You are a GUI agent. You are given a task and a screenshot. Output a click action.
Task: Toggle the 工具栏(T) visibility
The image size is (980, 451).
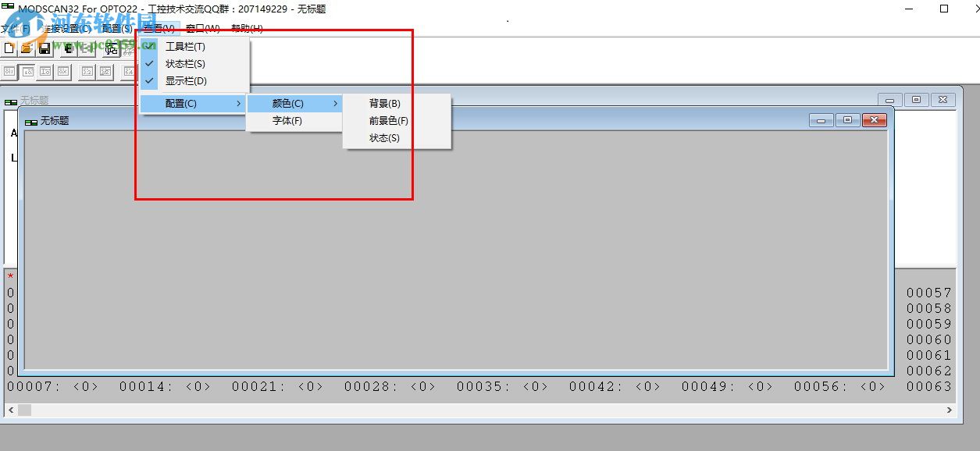pyautogui.click(x=184, y=46)
